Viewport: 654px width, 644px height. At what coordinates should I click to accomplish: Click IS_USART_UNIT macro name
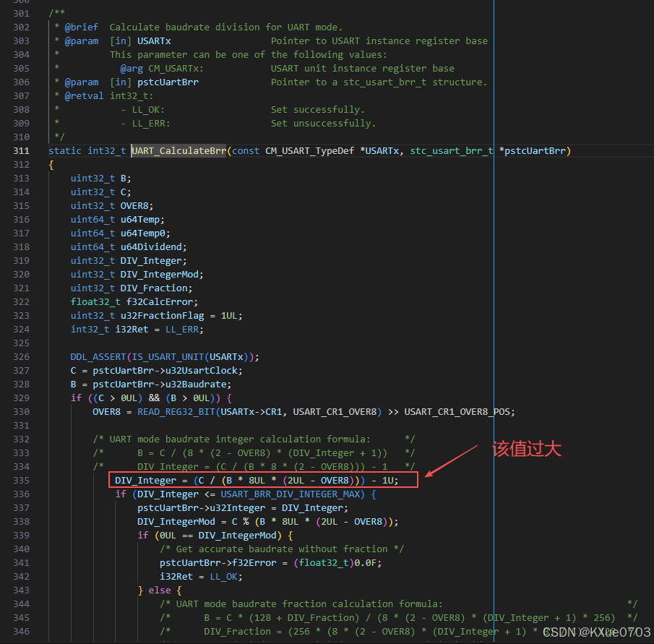pyautogui.click(x=168, y=357)
